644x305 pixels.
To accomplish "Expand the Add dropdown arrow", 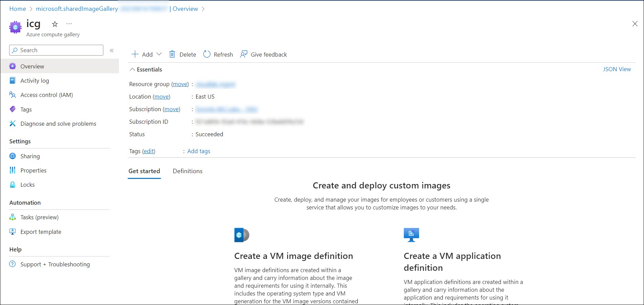I will click(x=159, y=54).
